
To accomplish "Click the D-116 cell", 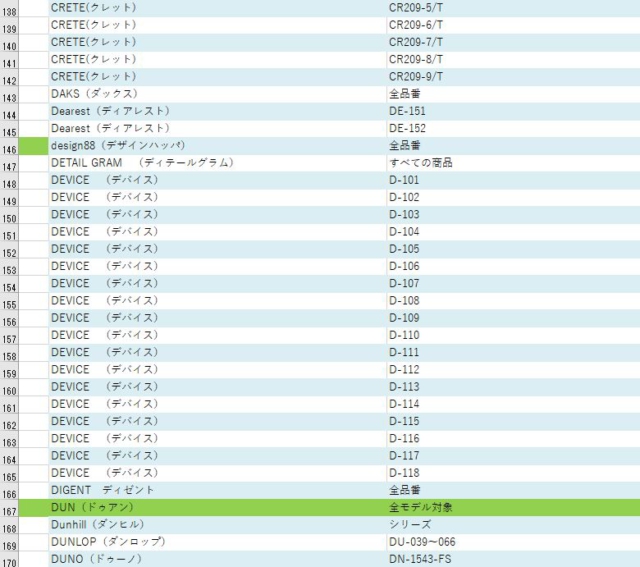I will point(513,438).
